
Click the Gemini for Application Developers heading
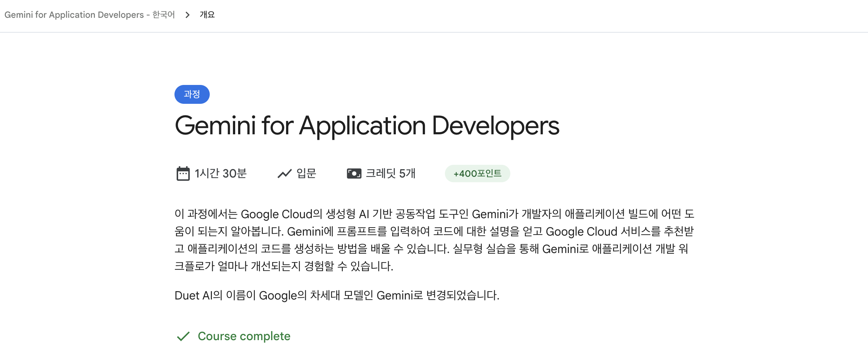click(x=367, y=126)
